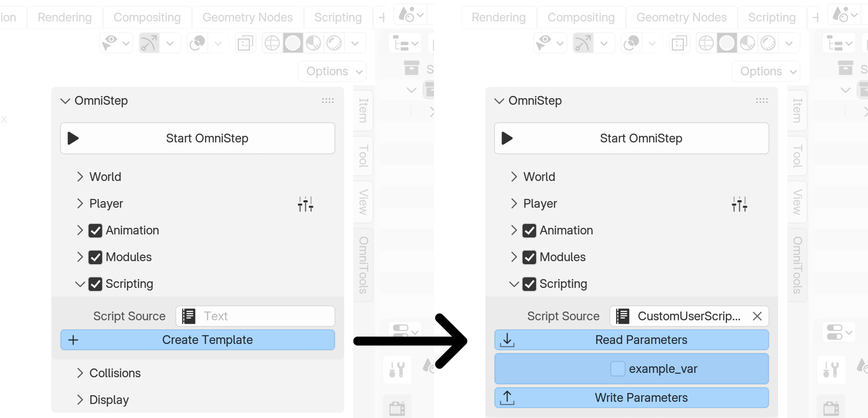Select rendered shading mode in right header
This screenshot has height=418, width=868.
coord(768,43)
